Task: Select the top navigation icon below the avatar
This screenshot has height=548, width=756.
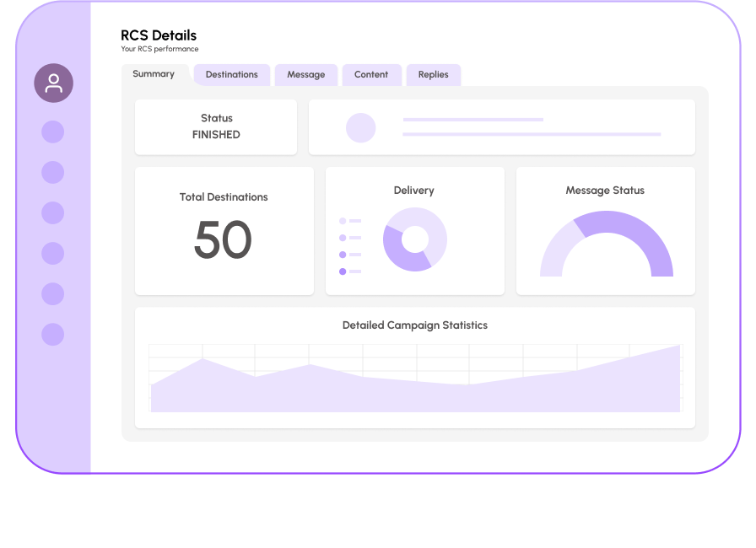Action: 52,132
